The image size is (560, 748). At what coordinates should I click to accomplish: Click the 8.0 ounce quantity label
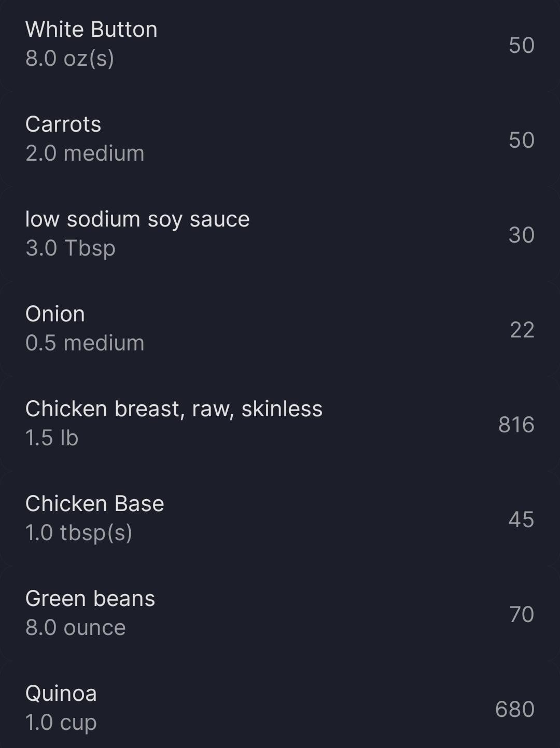tap(76, 628)
